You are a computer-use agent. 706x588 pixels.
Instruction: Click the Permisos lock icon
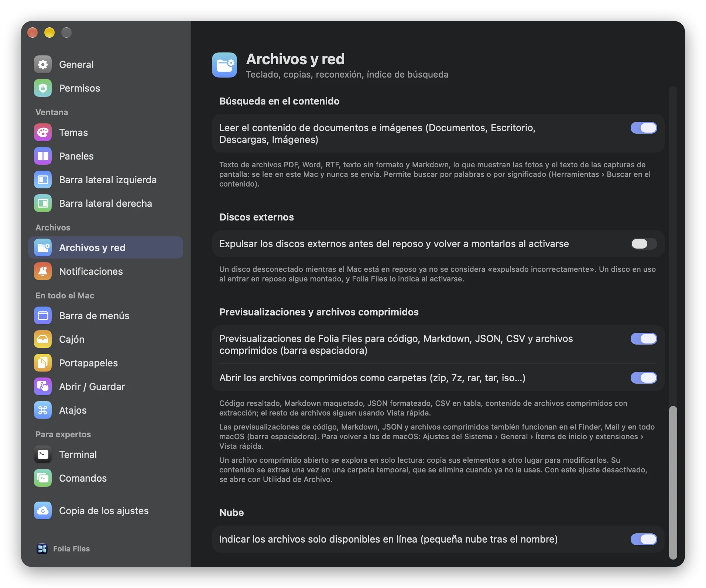click(x=43, y=88)
